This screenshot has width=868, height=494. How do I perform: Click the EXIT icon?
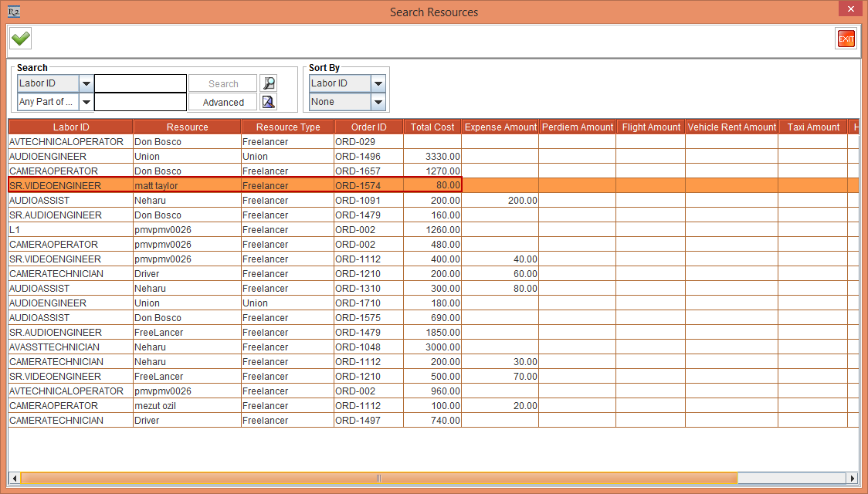pyautogui.click(x=846, y=38)
